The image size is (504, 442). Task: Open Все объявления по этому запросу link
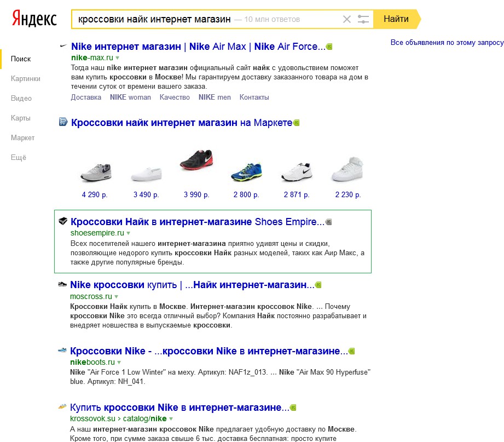coord(447,43)
